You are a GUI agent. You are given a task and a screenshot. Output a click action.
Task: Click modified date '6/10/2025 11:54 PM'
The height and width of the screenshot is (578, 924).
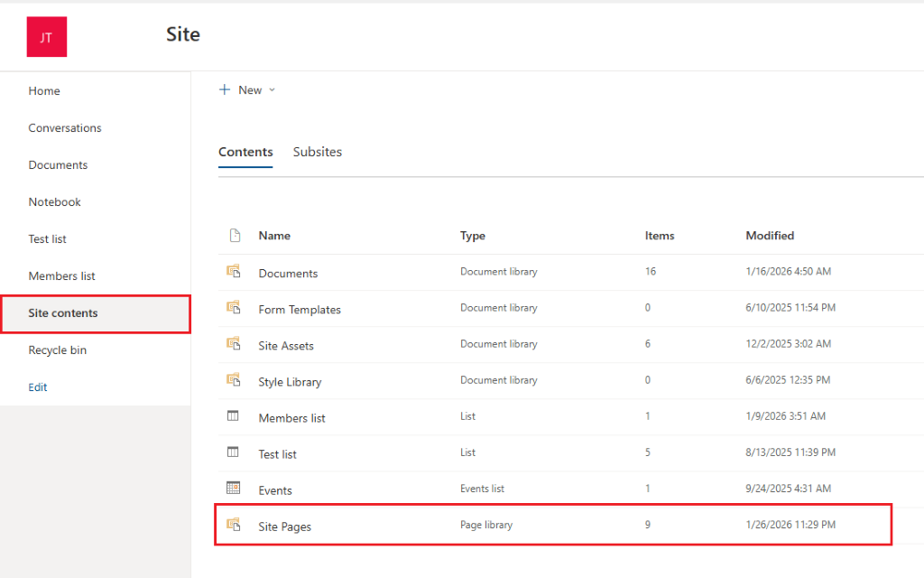point(790,307)
